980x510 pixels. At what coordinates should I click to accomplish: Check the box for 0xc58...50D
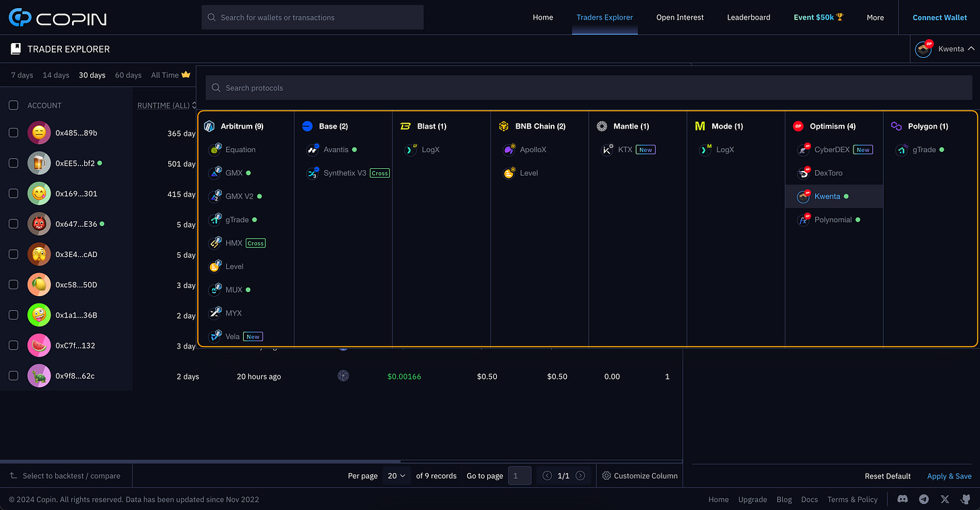pos(13,285)
